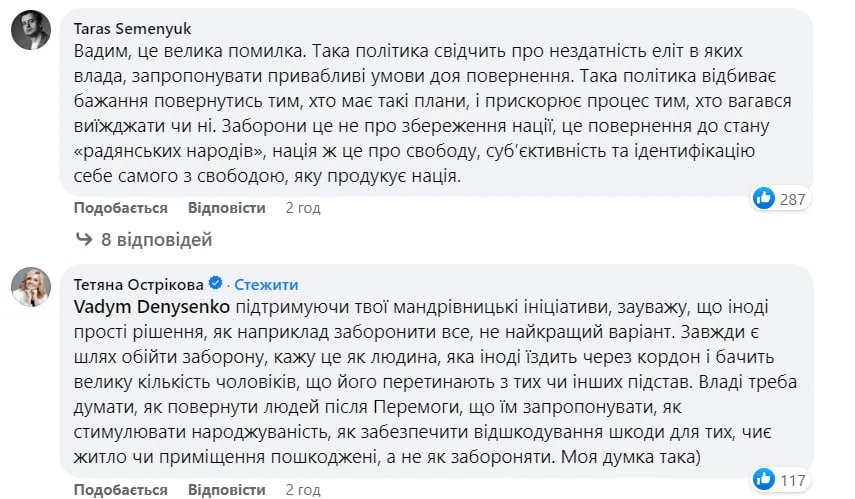Open timestamp of Taras Semenyuk's comment

(303, 208)
